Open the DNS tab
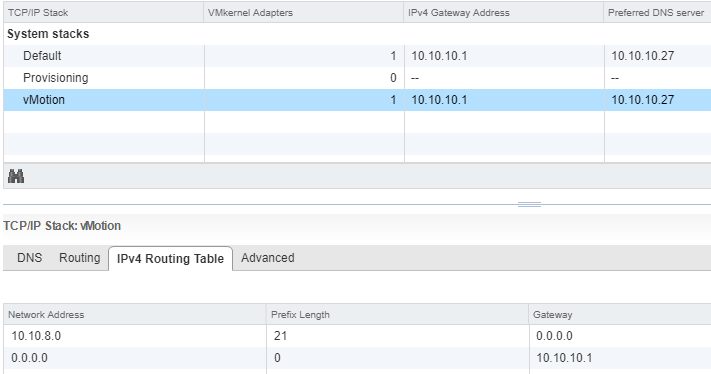The height and width of the screenshot is (374, 711). [x=29, y=258]
